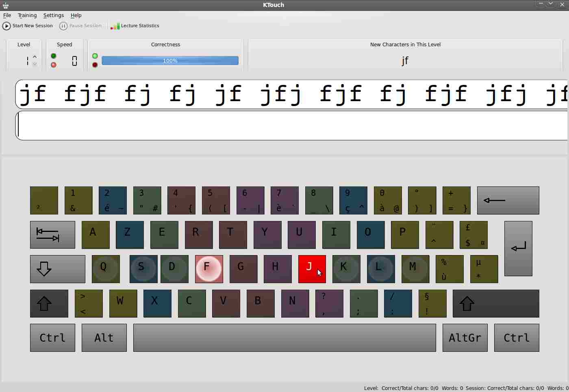
Task: Click the Y key
Action: pos(267,235)
